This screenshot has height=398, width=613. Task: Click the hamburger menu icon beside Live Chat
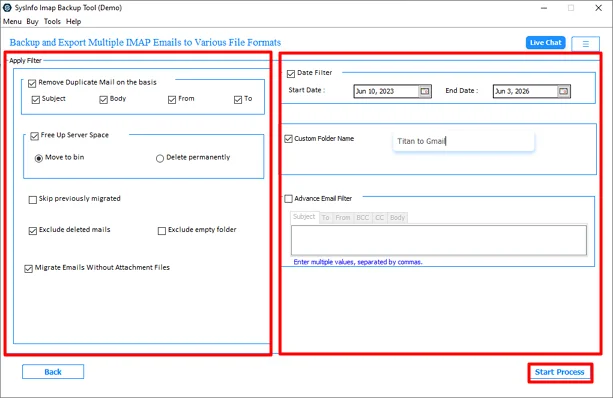[x=585, y=44]
